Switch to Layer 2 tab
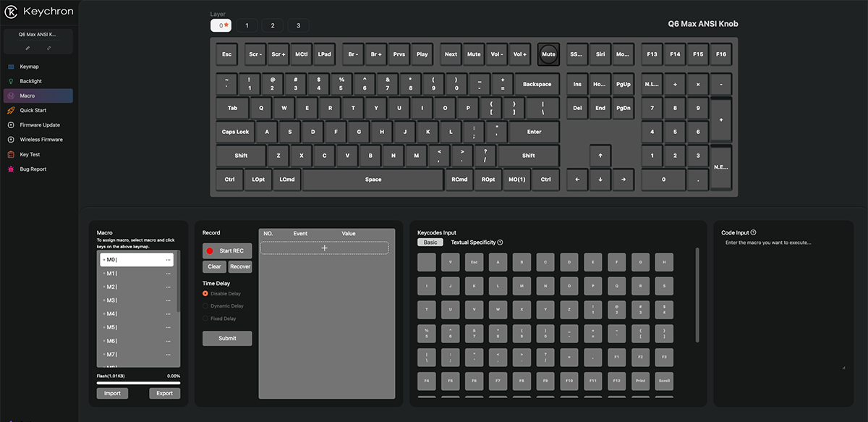Image resolution: width=868 pixels, height=422 pixels. coord(272,26)
